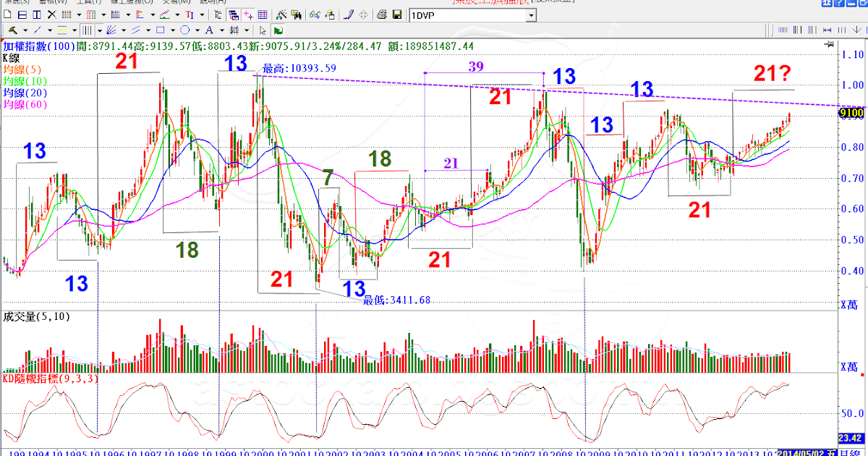Expand the rectangle tool dropdown arrow
The width and height of the screenshot is (868, 456).
click(x=172, y=30)
